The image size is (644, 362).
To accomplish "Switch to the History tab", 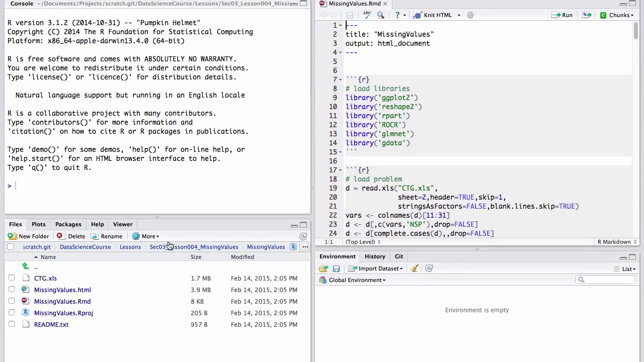I will [375, 256].
